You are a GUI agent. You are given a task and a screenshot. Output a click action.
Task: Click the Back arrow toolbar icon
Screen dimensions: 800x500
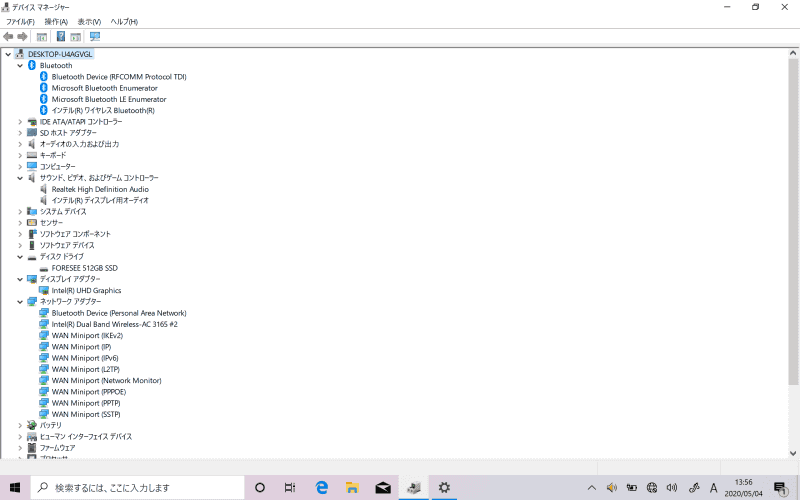point(8,37)
